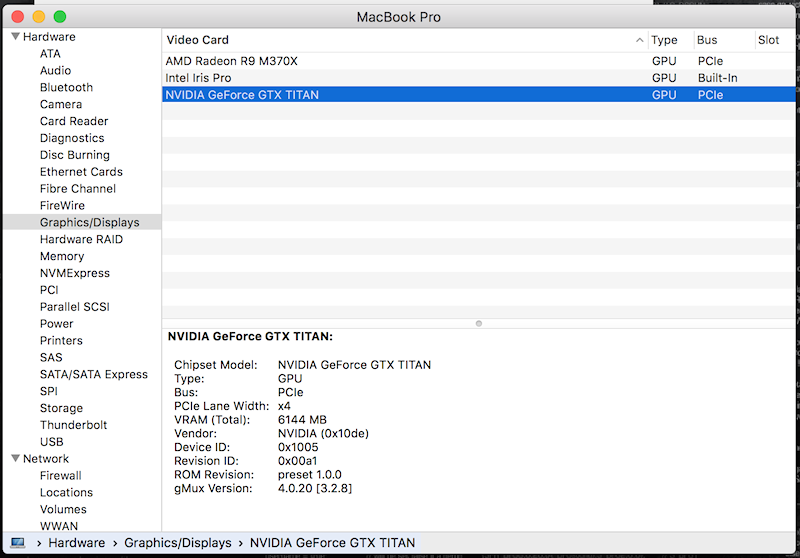The height and width of the screenshot is (558, 800).
Task: Open SAS hardware entry
Action: pyautogui.click(x=51, y=357)
